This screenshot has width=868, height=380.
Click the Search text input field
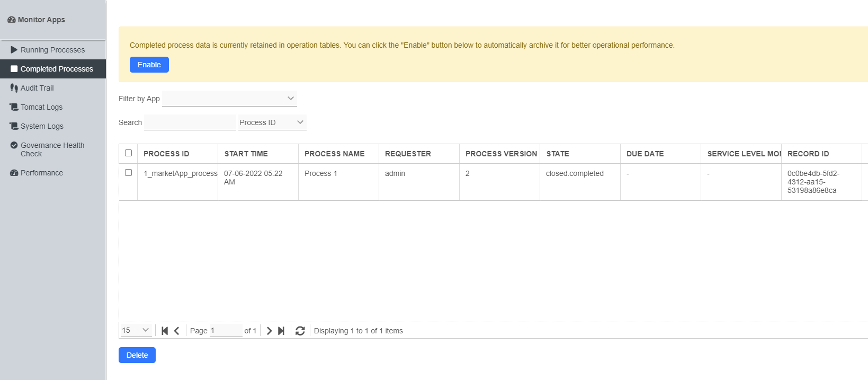pos(190,122)
